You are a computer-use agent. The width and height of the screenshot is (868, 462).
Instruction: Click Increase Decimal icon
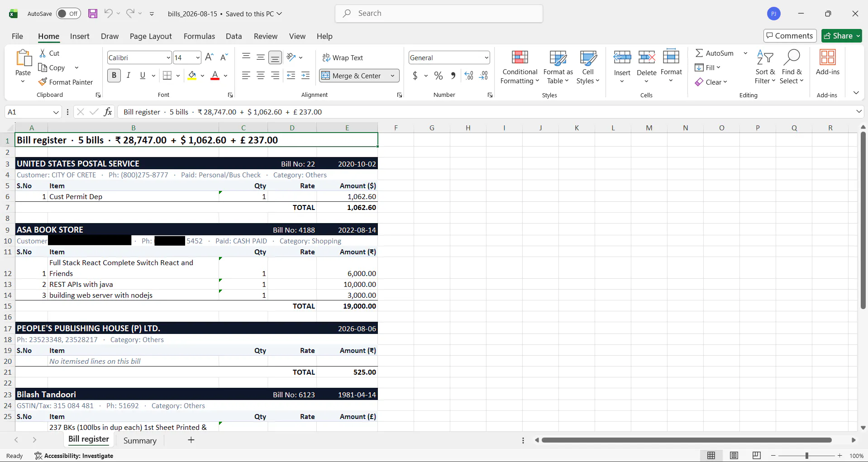click(x=469, y=76)
